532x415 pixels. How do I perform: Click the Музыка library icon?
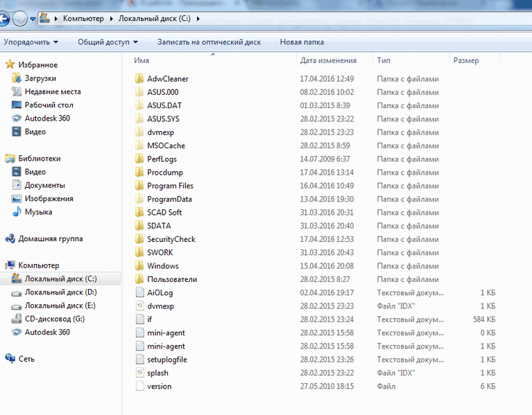16,212
